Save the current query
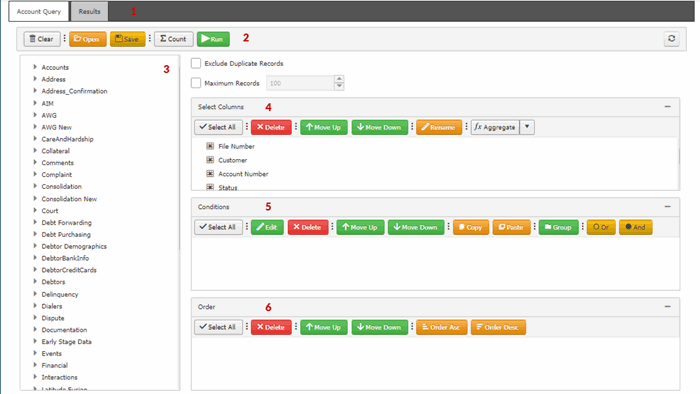Screen dimensions: 700x394 coord(127,39)
